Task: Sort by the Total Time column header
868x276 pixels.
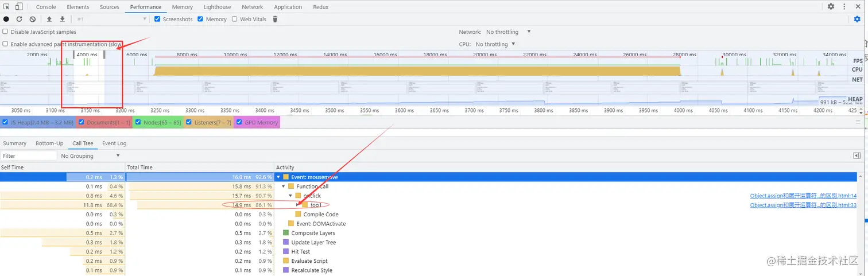Action: click(200, 168)
